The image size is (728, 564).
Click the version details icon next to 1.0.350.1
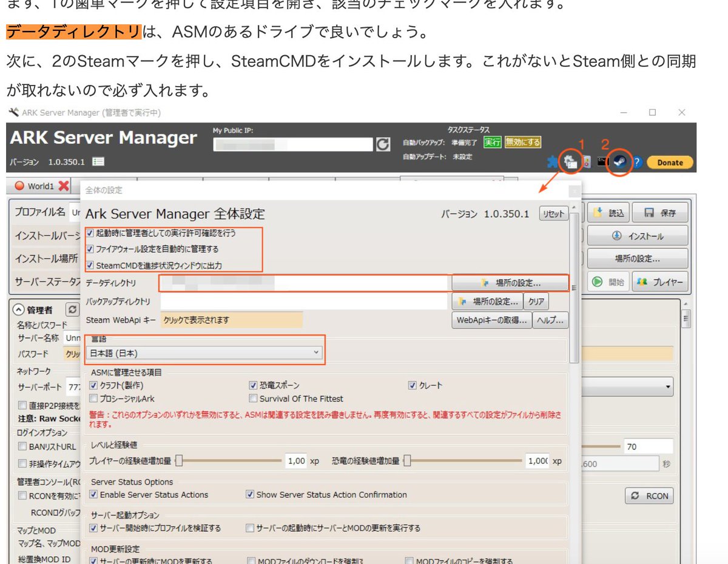(x=98, y=162)
